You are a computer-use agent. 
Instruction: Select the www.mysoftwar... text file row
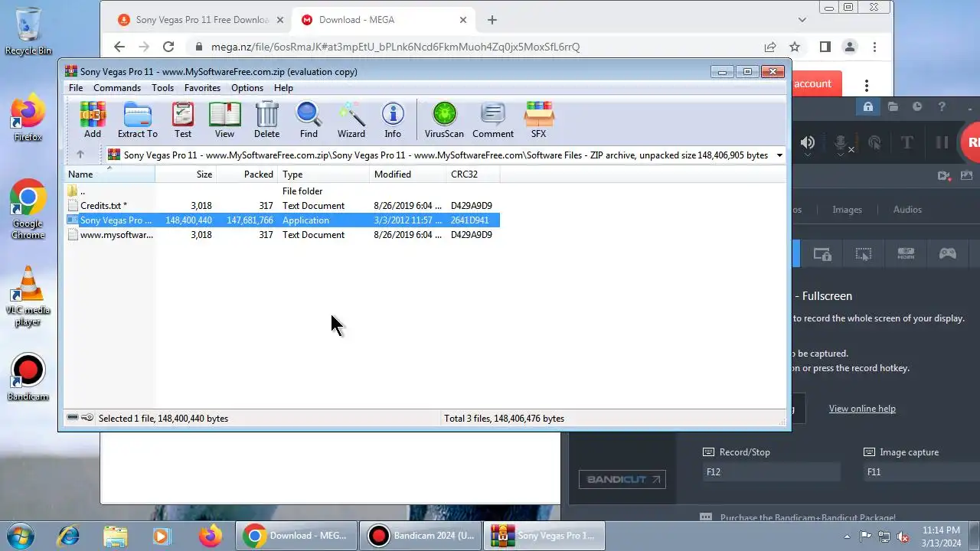pyautogui.click(x=282, y=235)
